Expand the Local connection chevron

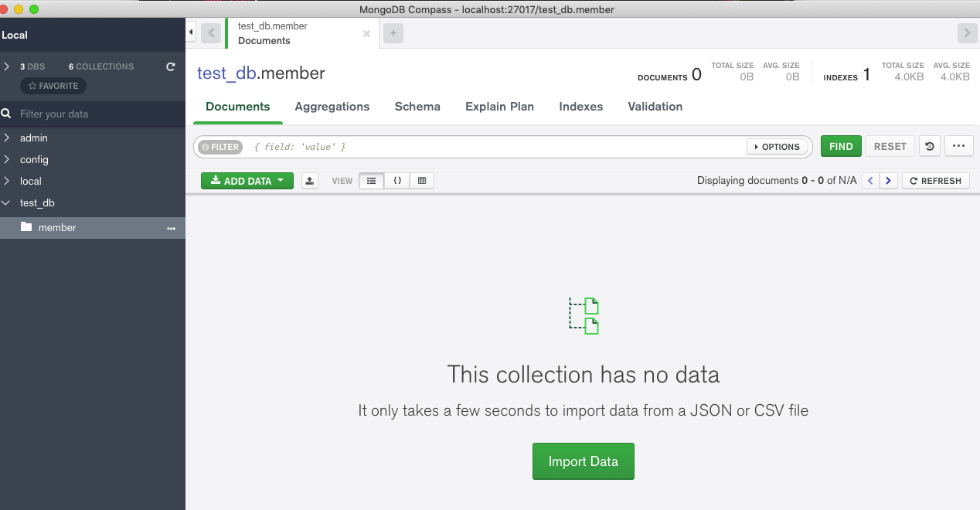tap(6, 66)
